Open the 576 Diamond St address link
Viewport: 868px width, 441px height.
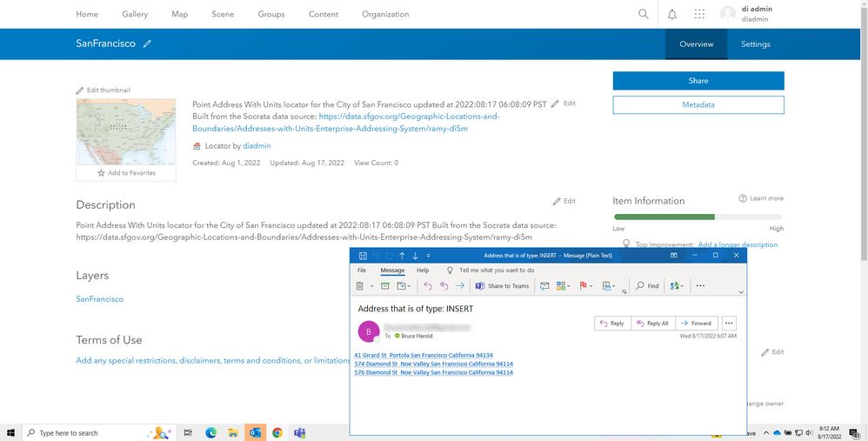433,372
